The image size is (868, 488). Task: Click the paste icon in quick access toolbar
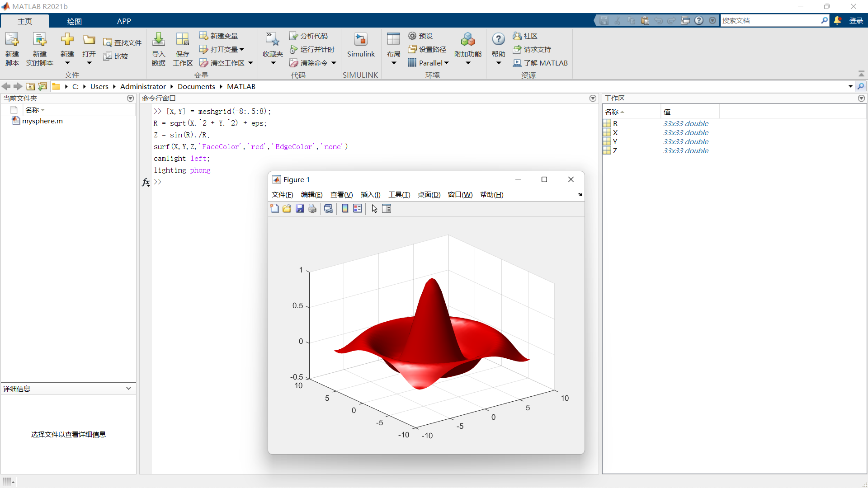pos(645,20)
